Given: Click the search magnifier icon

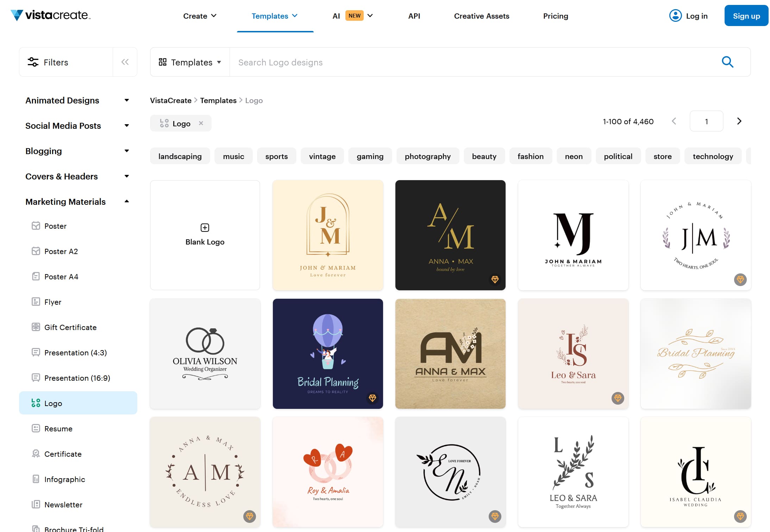Looking at the screenshot, I should coord(727,62).
